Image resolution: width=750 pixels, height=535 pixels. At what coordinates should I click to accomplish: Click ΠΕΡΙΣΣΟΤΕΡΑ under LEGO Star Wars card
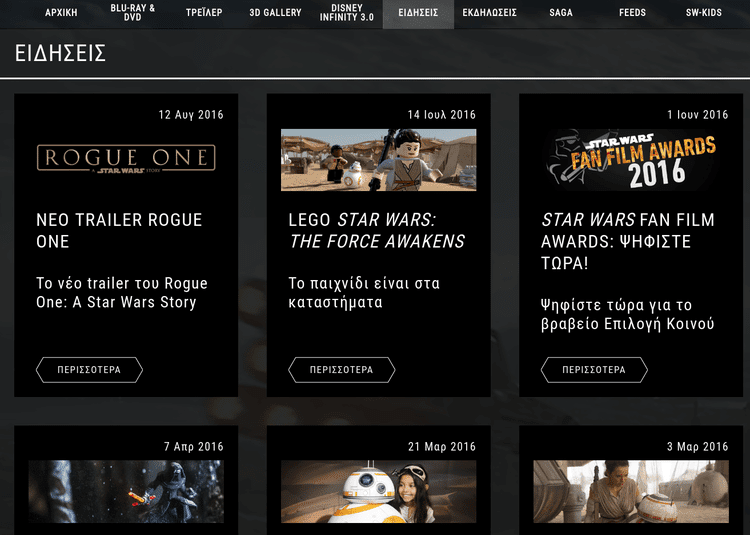point(342,370)
